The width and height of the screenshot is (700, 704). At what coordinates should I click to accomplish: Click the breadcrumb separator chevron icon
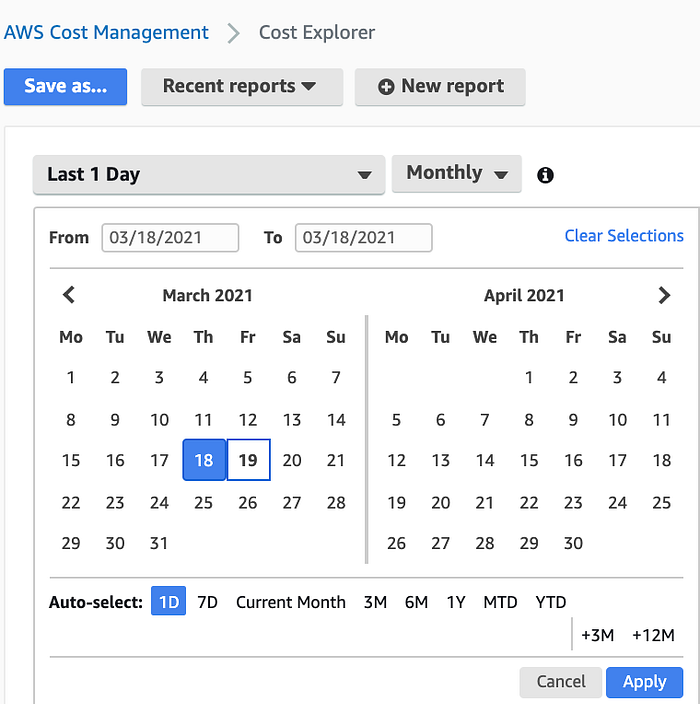[x=233, y=33]
